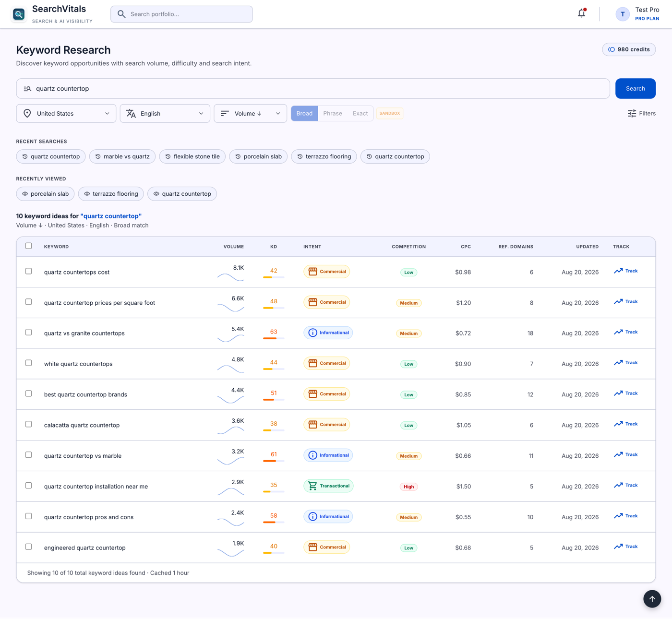Click Track trend icon for engineered quartz countertop
This screenshot has width=672, height=619.
tap(618, 547)
